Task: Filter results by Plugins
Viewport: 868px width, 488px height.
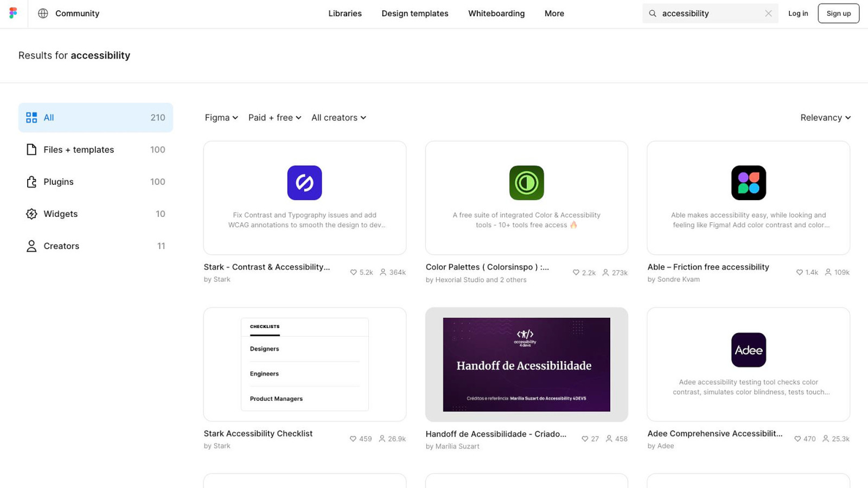Action: pos(95,182)
